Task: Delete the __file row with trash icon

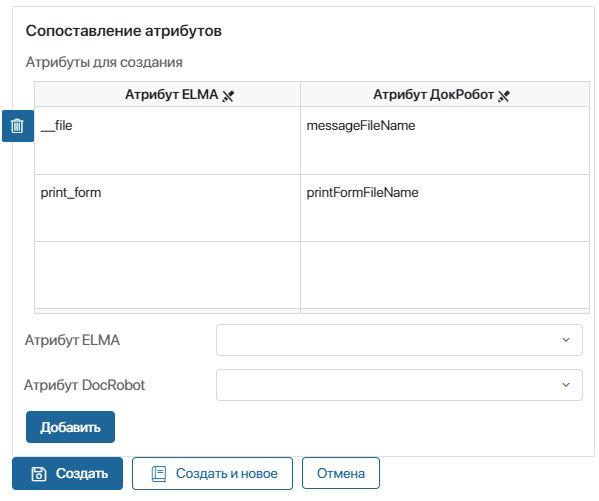Action: tap(18, 126)
